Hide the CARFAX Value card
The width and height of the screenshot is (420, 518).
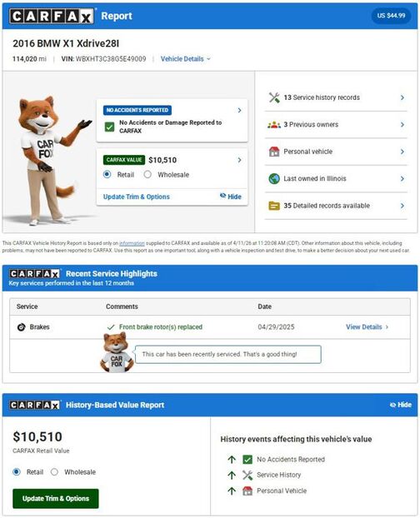pos(231,197)
